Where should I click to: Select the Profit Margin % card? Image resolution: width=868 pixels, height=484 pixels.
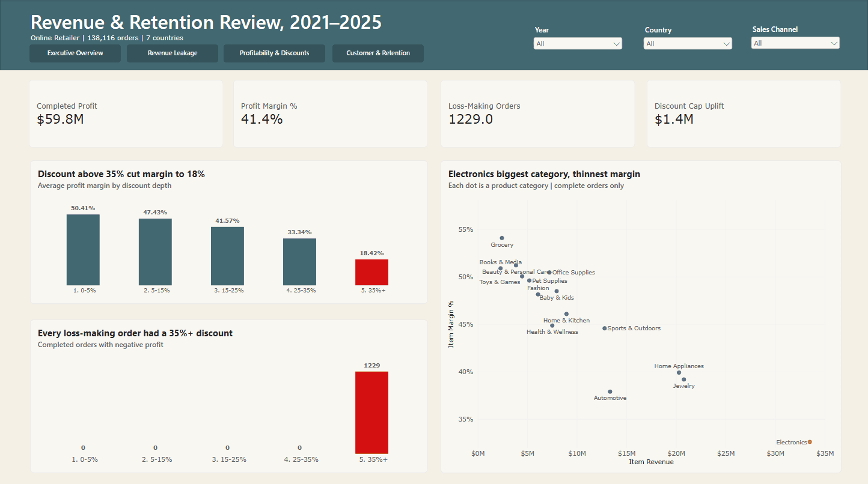330,114
